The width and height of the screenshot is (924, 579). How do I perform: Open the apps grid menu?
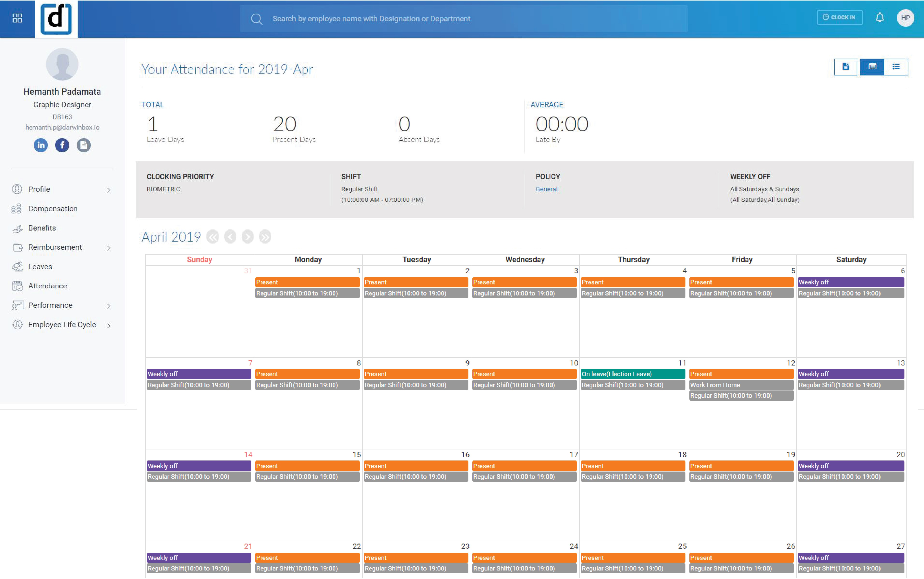[x=17, y=18]
